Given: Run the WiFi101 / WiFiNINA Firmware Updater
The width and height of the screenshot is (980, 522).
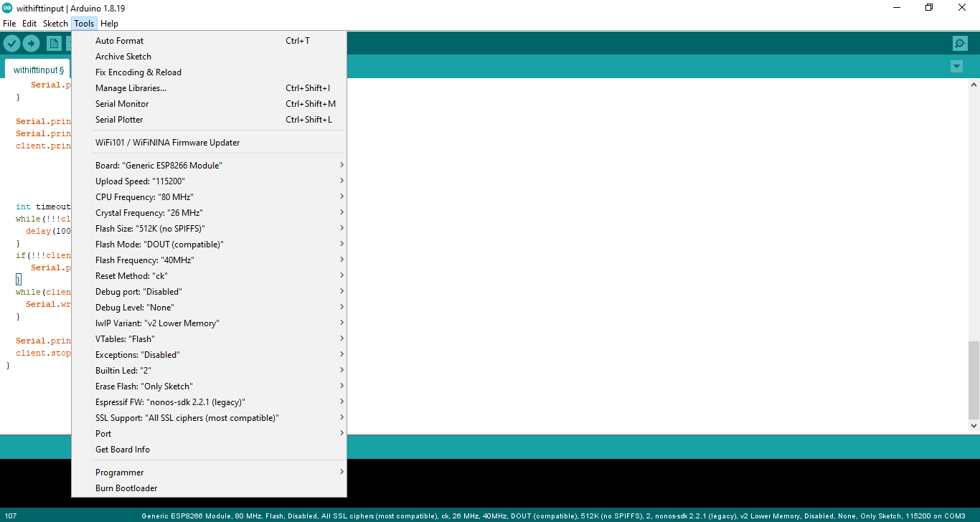Looking at the screenshot, I should coord(166,141).
